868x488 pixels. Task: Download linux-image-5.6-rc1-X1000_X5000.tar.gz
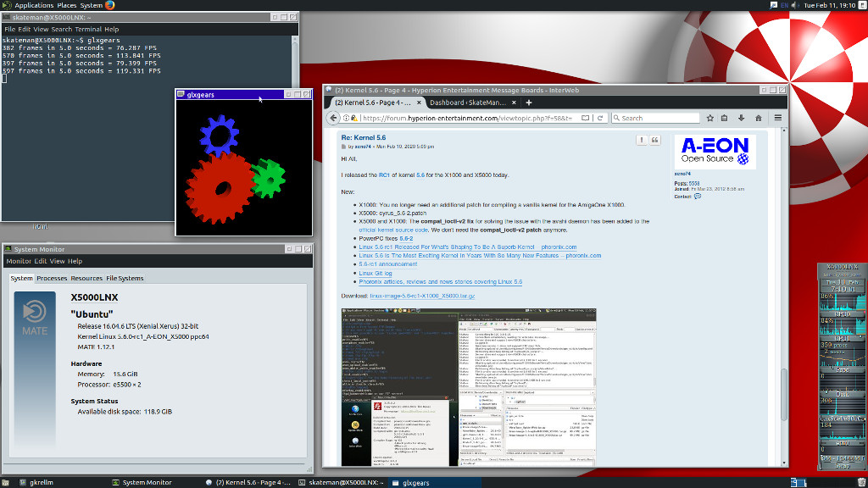422,296
